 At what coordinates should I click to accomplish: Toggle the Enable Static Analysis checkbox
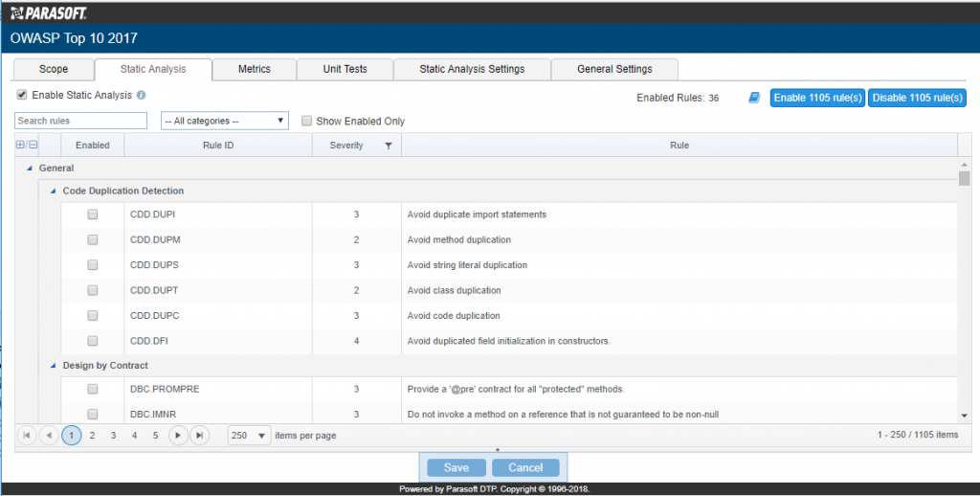coord(22,96)
